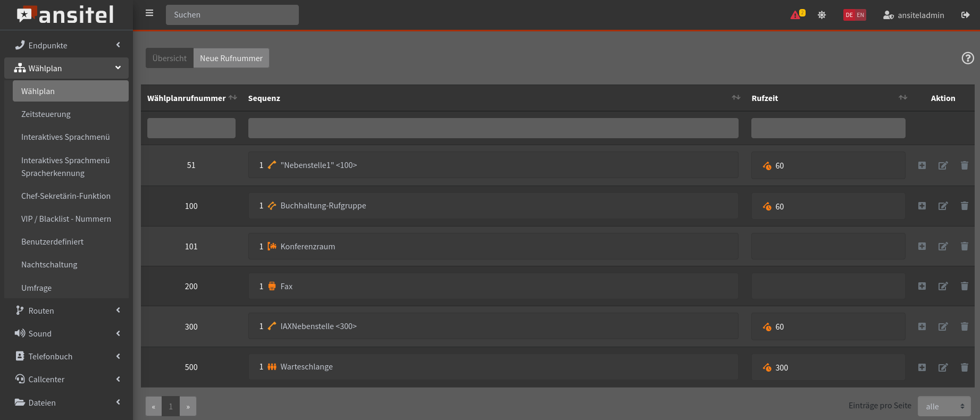Click the Suchen search field
Image resolution: width=980 pixels, height=420 pixels.
tap(232, 15)
